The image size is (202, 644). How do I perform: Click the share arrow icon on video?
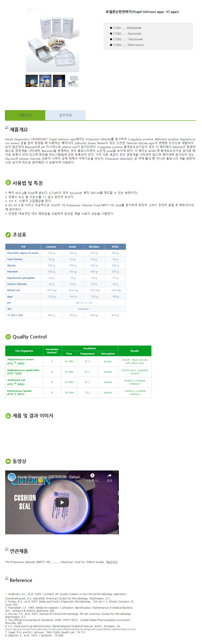109,475
